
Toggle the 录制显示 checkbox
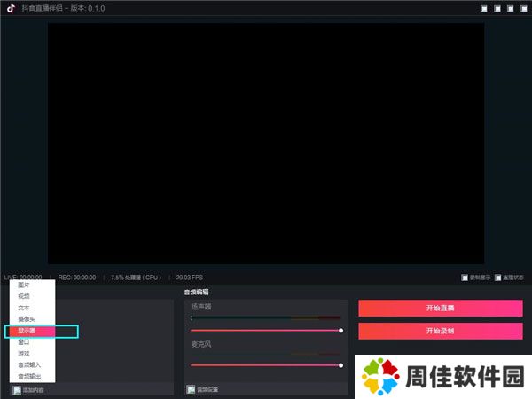click(465, 277)
